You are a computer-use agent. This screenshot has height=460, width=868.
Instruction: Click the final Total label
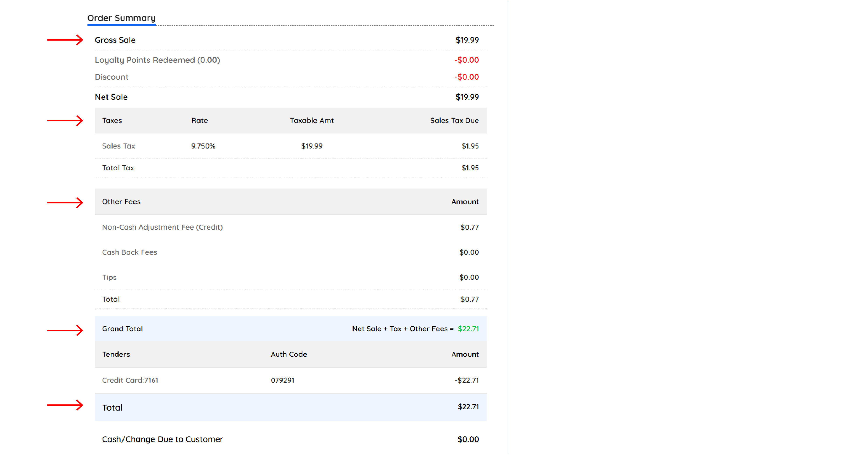[112, 408]
